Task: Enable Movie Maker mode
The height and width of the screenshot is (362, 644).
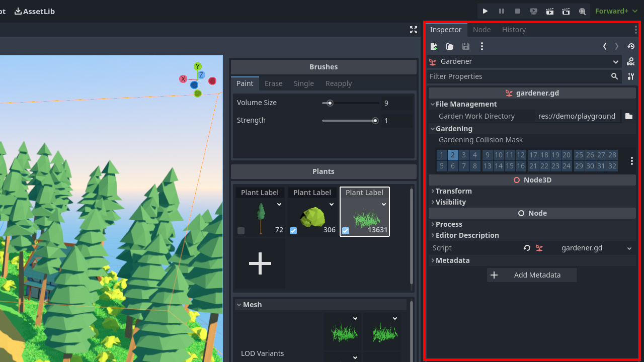Action: [x=582, y=11]
